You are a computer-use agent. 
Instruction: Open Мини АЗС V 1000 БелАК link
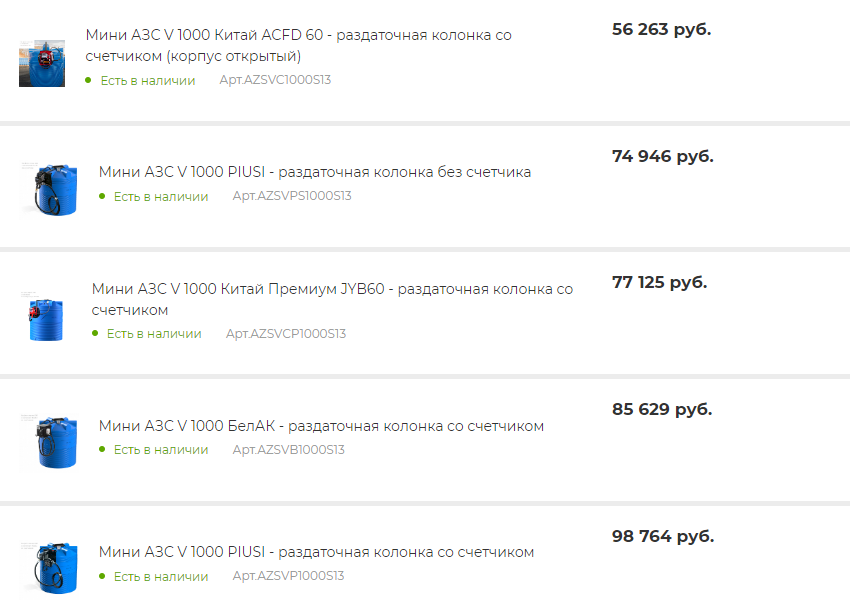pyautogui.click(x=321, y=426)
